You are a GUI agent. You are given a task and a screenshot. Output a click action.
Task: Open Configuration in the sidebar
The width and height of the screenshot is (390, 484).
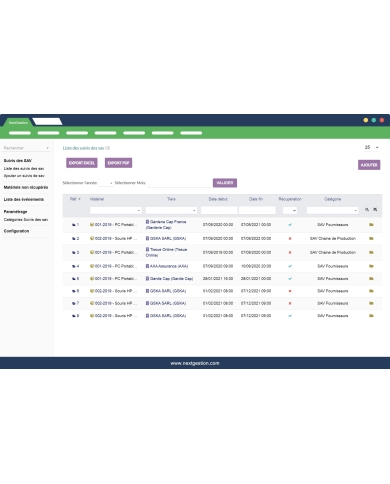tap(16, 231)
